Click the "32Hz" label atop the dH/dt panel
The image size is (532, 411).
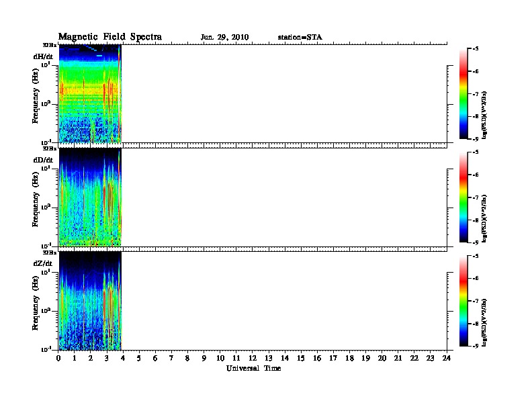pyautogui.click(x=50, y=45)
